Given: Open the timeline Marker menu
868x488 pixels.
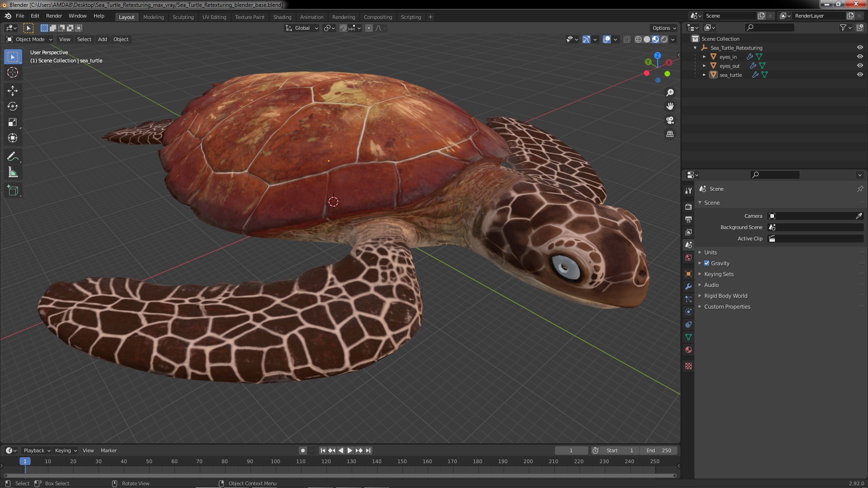Looking at the screenshot, I should click(108, 450).
